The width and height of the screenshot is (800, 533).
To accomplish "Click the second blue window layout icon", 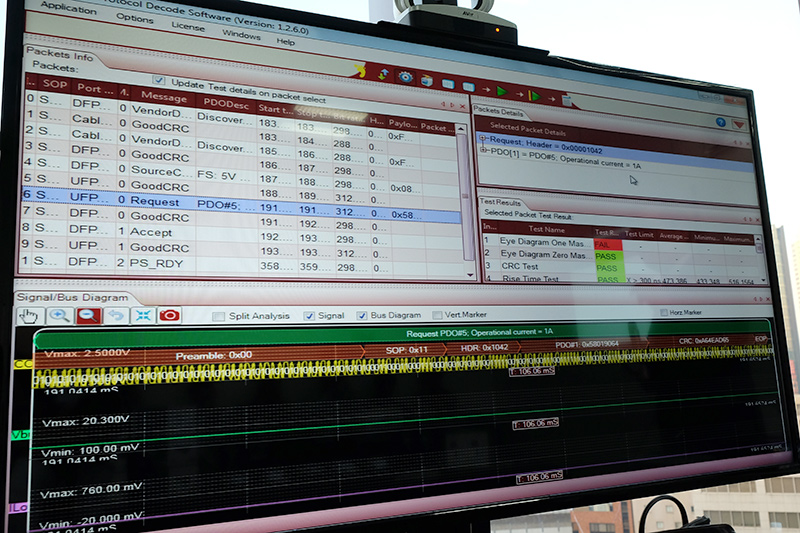I will pyautogui.click(x=468, y=87).
